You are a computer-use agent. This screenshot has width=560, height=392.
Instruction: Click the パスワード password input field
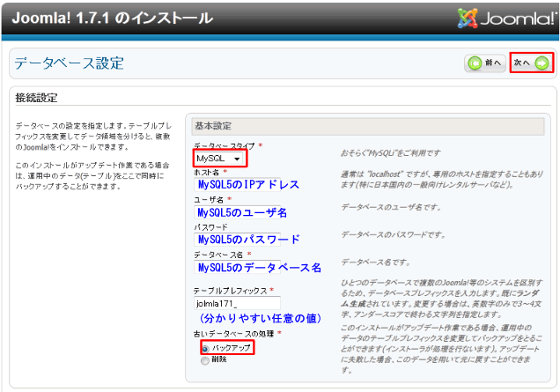tap(237, 240)
